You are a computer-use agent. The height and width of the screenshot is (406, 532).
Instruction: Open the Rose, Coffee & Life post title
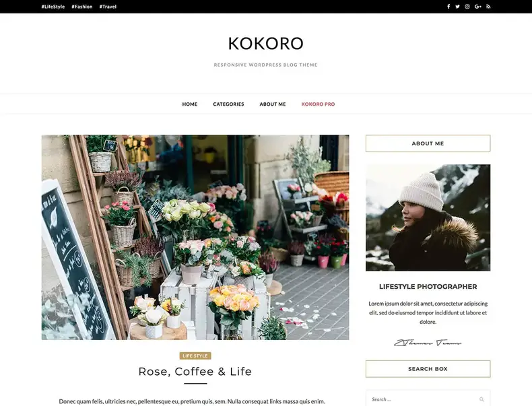pos(195,372)
